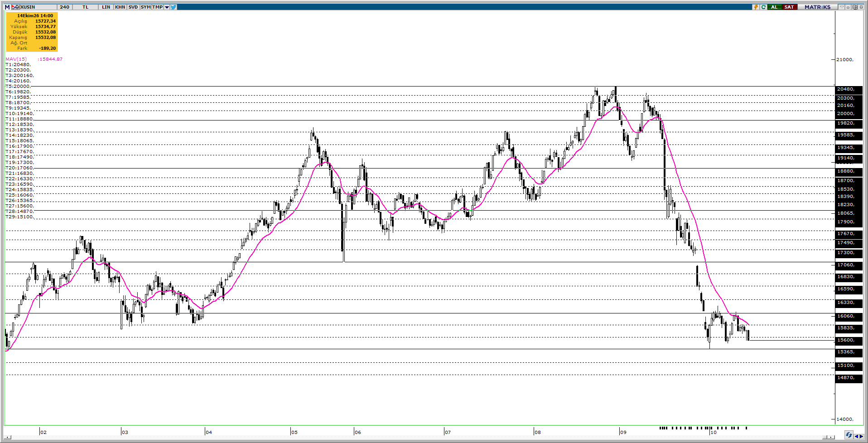Open the triangle window menu near MATRIKS

pos(842,7)
